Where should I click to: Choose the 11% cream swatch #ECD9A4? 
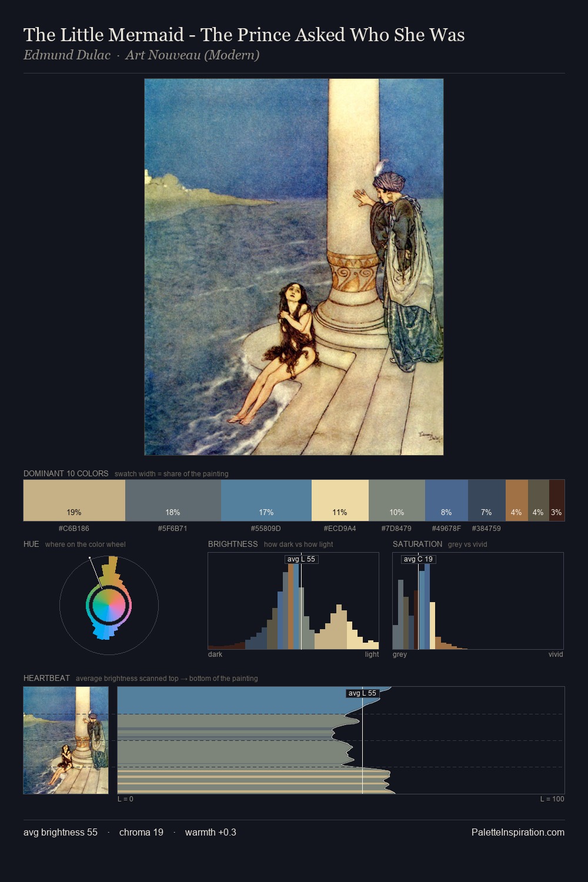pyautogui.click(x=340, y=500)
